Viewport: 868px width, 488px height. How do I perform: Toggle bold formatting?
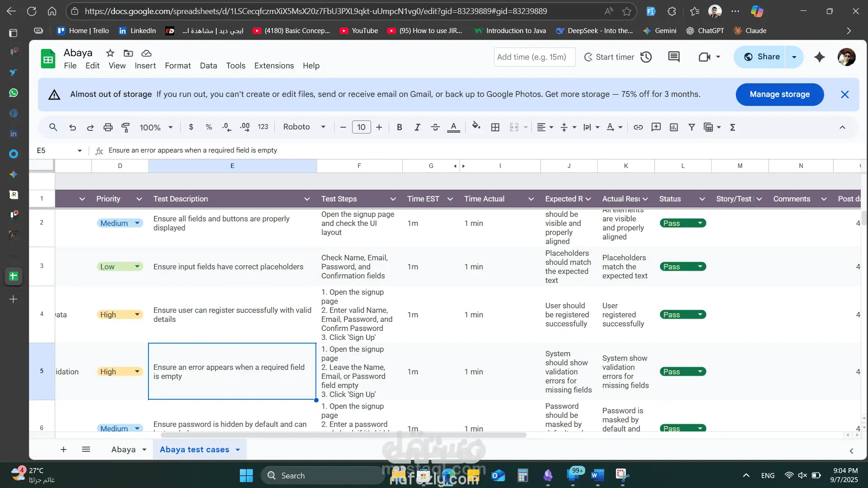(399, 127)
